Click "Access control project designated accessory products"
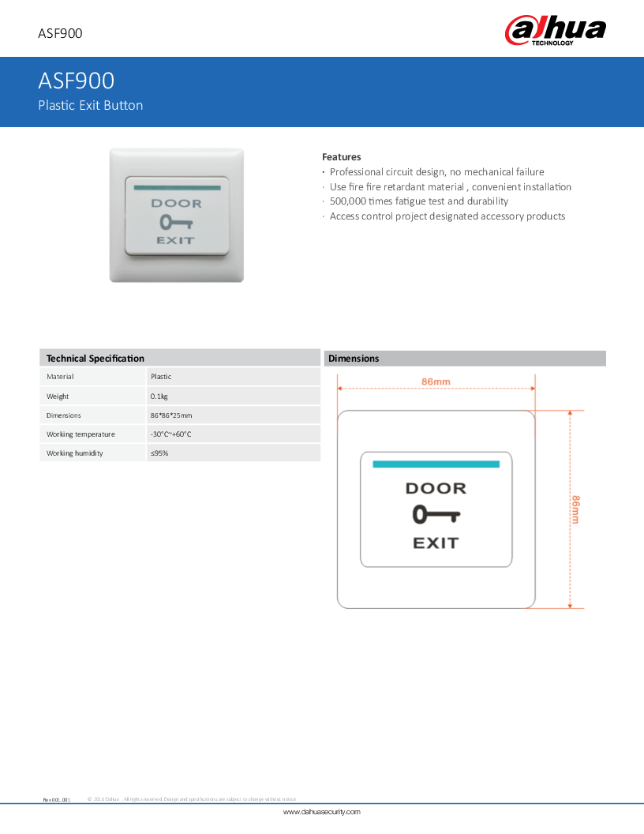The width and height of the screenshot is (644, 834). pyautogui.click(x=447, y=216)
